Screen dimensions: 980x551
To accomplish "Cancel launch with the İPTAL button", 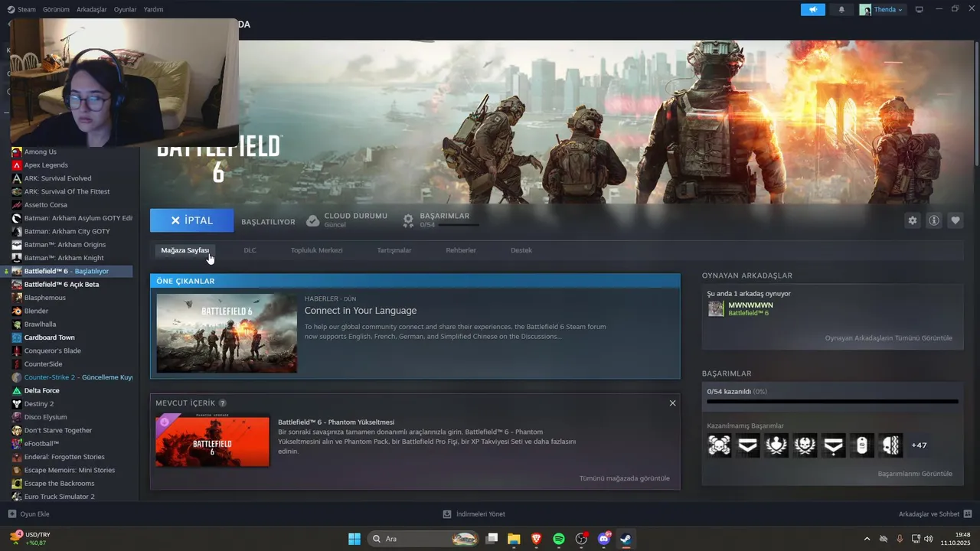I will [191, 220].
